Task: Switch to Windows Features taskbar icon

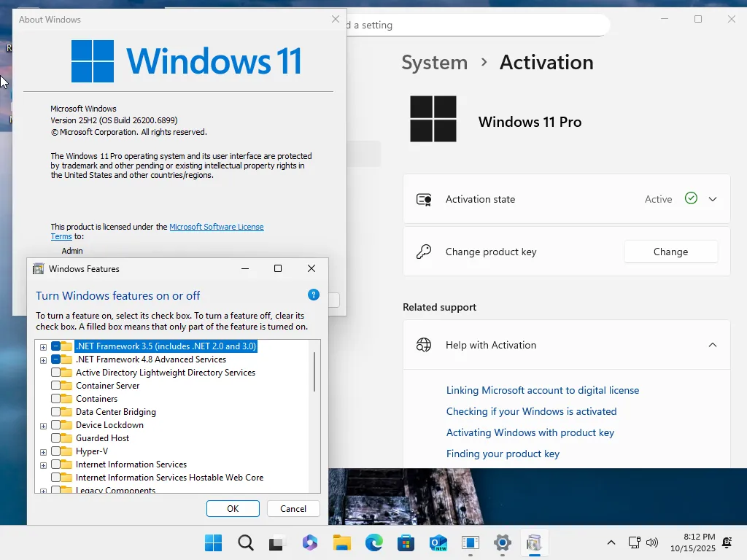Action: tap(534, 542)
